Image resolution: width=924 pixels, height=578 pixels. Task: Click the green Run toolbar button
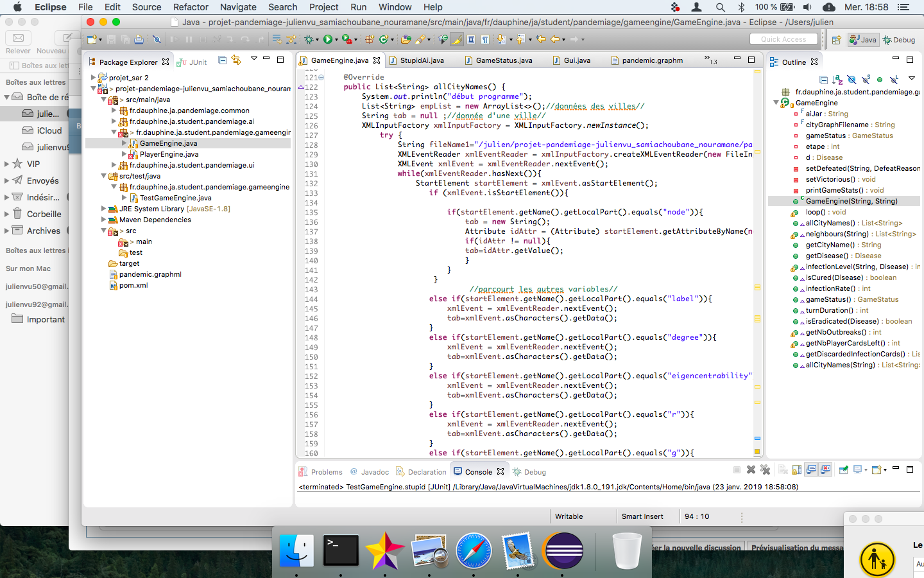tap(327, 39)
